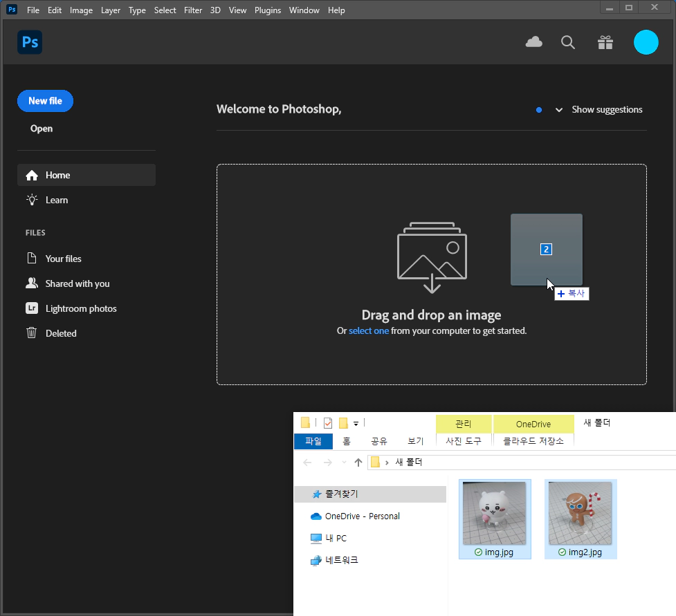Open the Select menu
676x616 pixels.
pos(165,10)
